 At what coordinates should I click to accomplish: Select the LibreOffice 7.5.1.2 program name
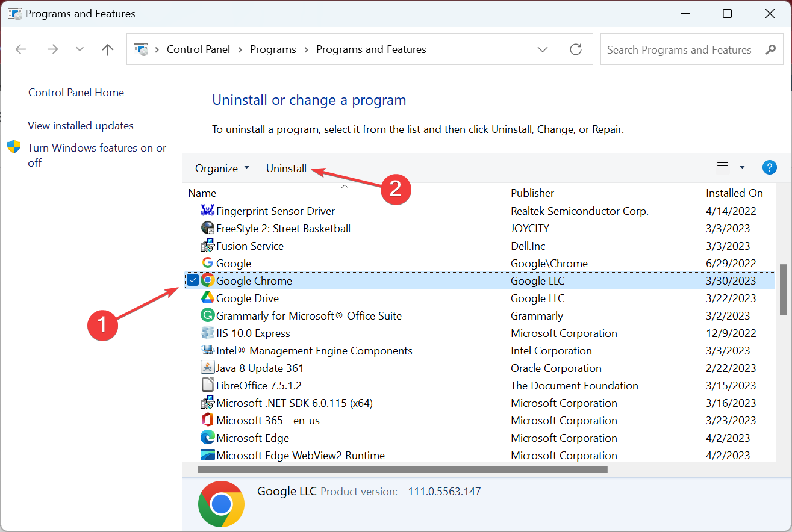click(259, 385)
